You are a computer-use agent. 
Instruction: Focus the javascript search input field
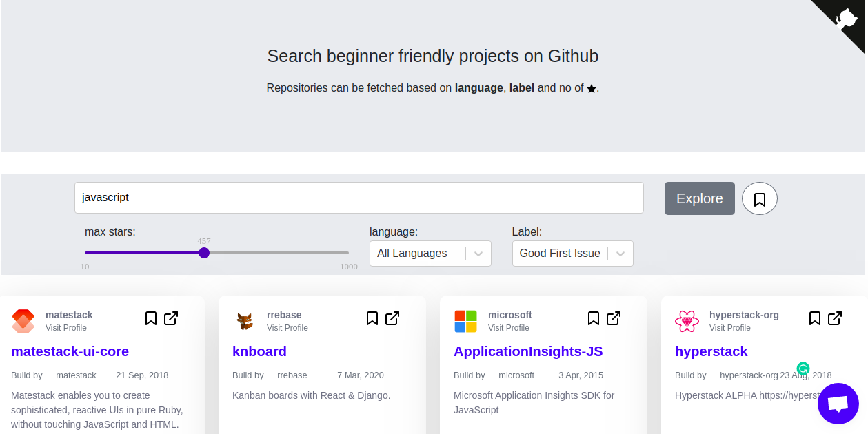(359, 198)
